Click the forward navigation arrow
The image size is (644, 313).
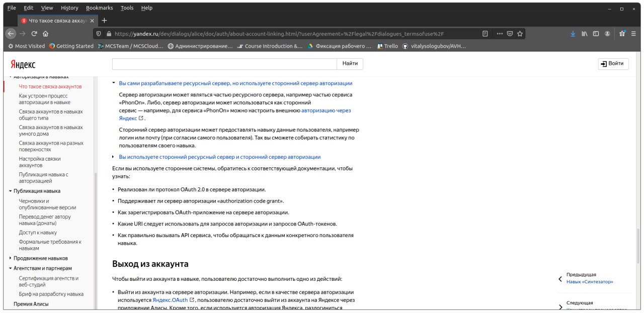click(x=23, y=34)
